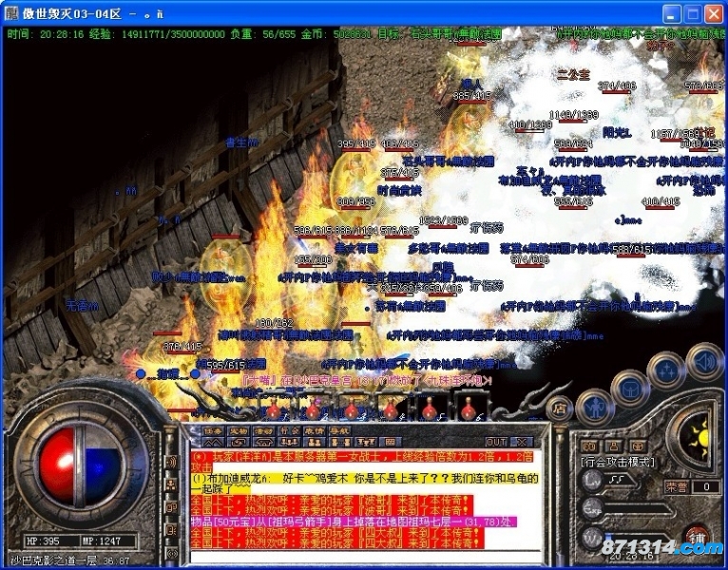Screen dimensions: 728x570
Task: Click the mountain peaks icon in chat toolbar
Action: tap(213, 442)
